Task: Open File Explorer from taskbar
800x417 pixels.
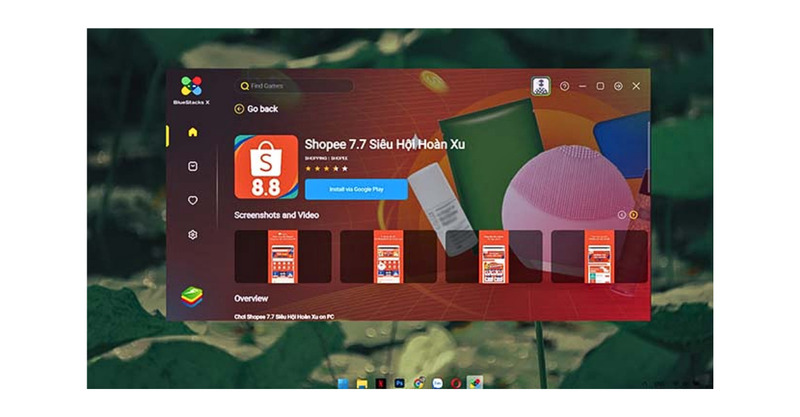Action: coord(362,383)
